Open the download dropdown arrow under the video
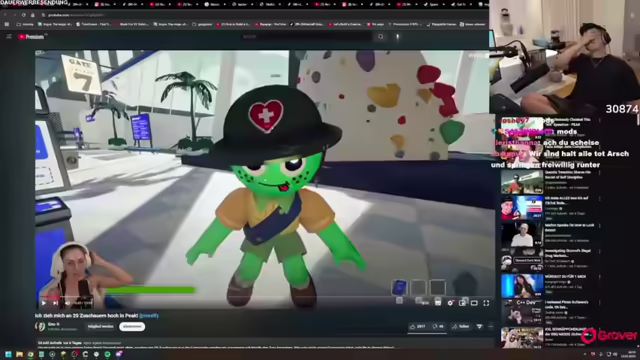This screenshot has width=640, height=360. [480, 327]
